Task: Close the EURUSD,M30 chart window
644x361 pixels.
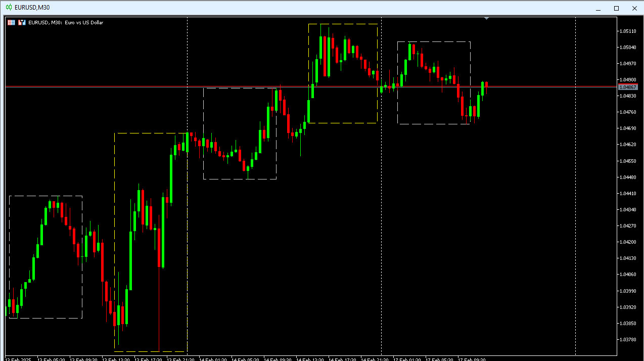Action: click(x=634, y=8)
